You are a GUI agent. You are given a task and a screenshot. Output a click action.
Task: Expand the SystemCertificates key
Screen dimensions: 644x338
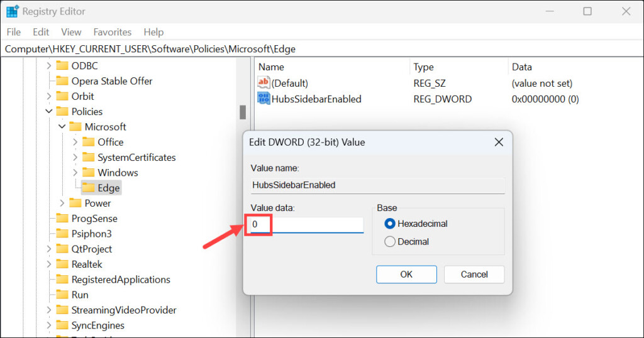tap(75, 157)
